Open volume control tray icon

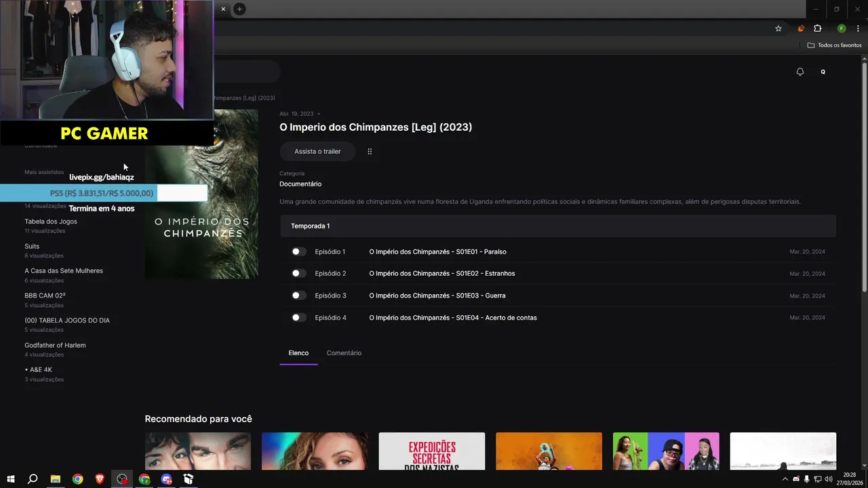tap(829, 479)
